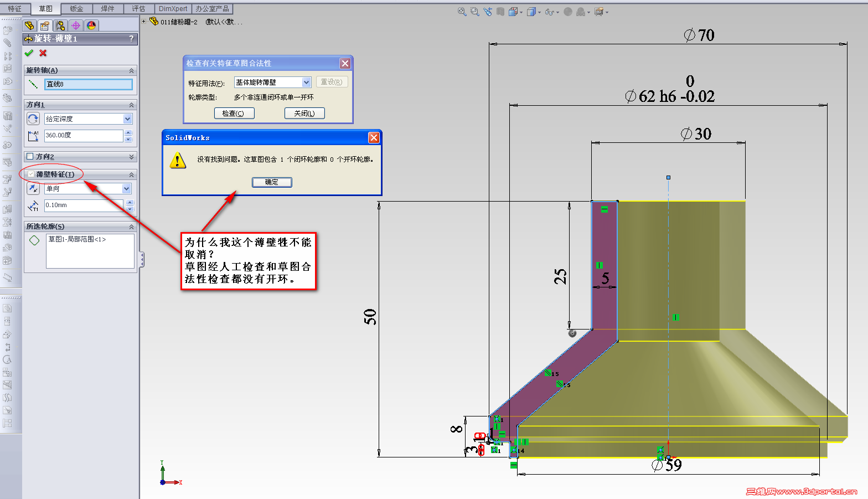Open the PropertyManager tab icon
Image resolution: width=868 pixels, height=499 pixels.
pyautogui.click(x=45, y=25)
